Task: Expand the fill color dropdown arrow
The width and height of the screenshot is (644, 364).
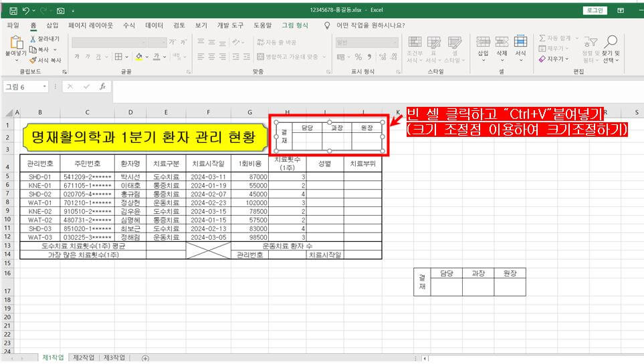Action: [146, 57]
